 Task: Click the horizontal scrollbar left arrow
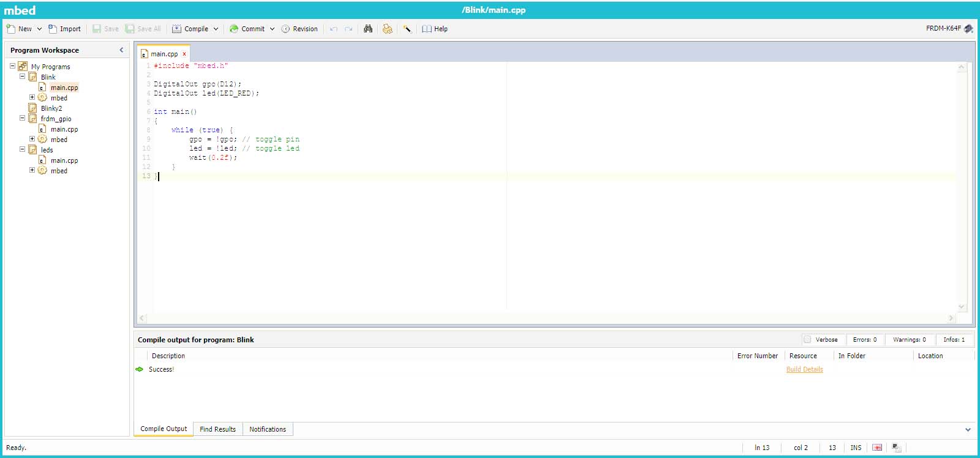tap(142, 318)
